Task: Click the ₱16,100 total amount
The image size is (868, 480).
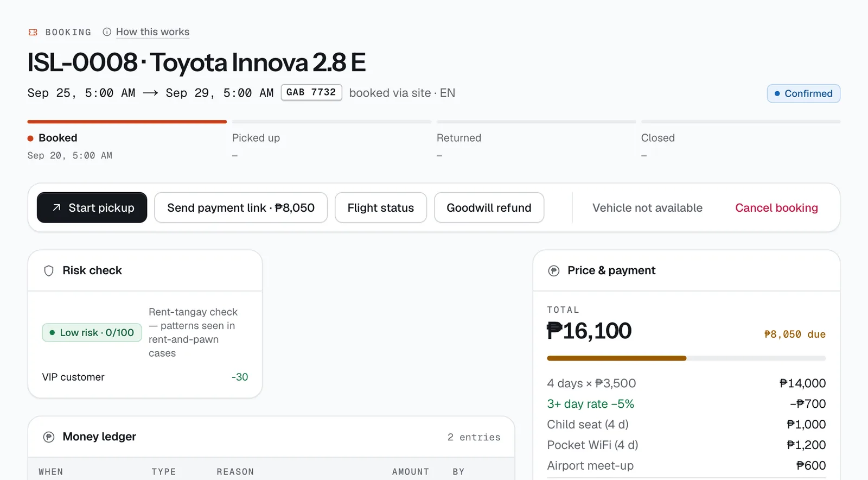Action: [x=589, y=331]
